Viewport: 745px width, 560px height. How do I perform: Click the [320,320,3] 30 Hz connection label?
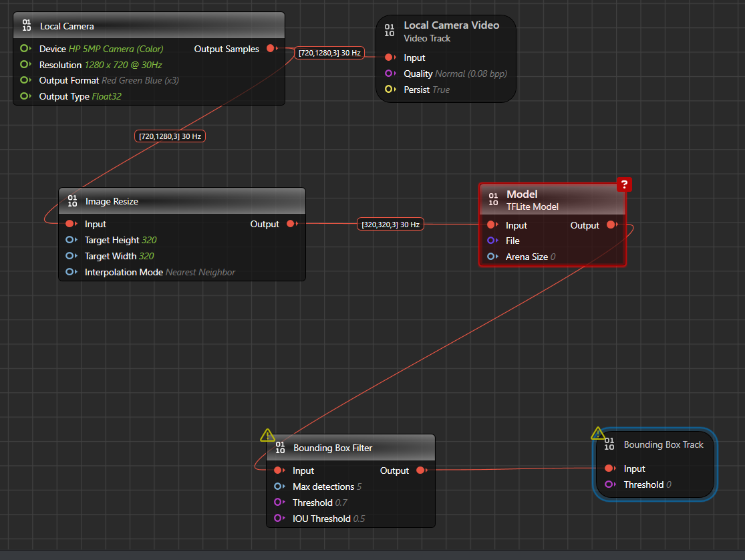[x=391, y=225]
